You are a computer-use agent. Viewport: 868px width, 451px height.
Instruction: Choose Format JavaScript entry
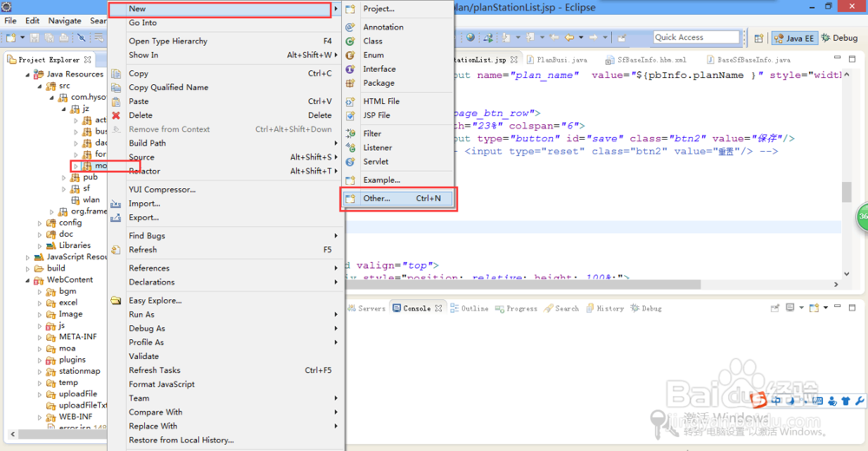161,384
